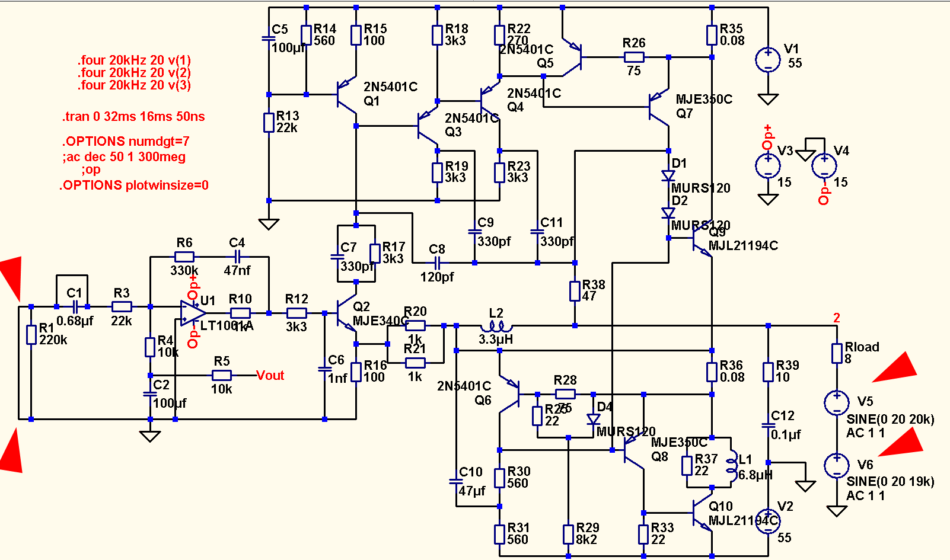950x560 pixels.
Task: Click the 'Rload' resistor name label
Action: [862, 347]
